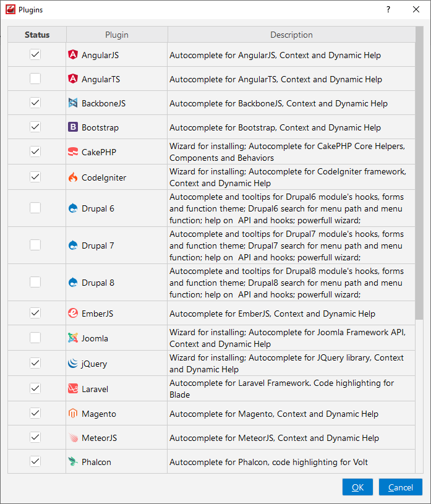Click the Laravel Blade description text

[x=281, y=388]
